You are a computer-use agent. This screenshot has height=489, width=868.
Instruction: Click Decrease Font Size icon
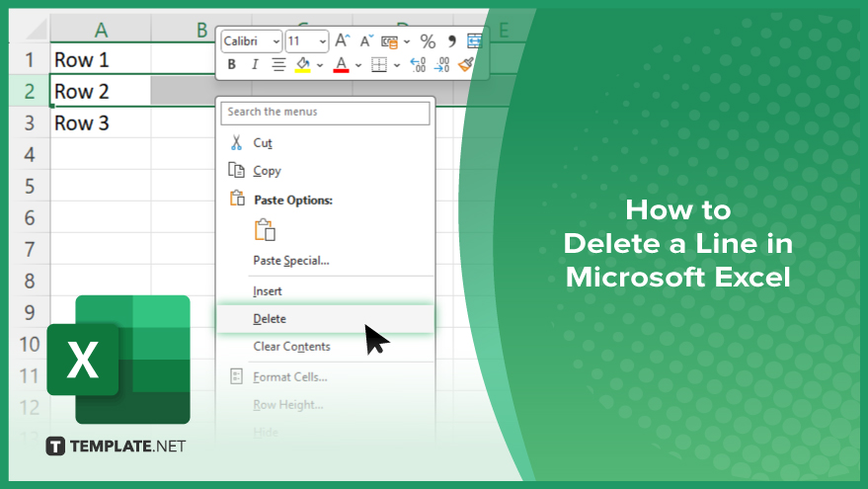pos(366,41)
